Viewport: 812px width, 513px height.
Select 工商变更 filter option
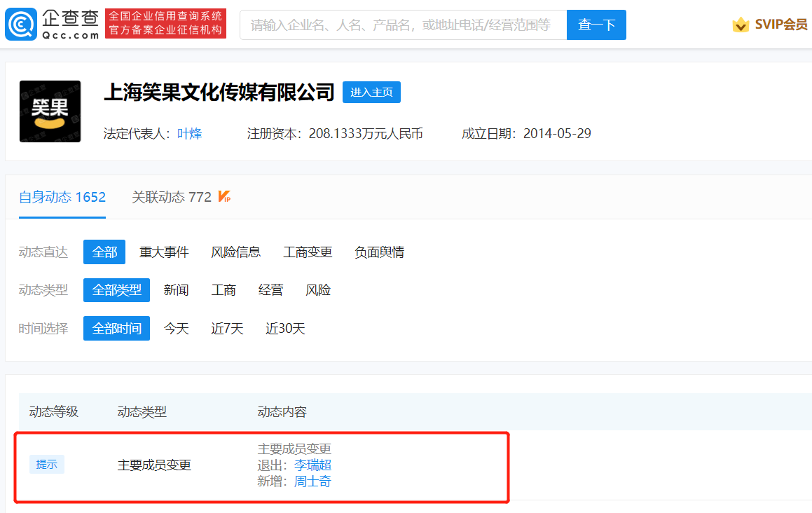click(x=308, y=252)
